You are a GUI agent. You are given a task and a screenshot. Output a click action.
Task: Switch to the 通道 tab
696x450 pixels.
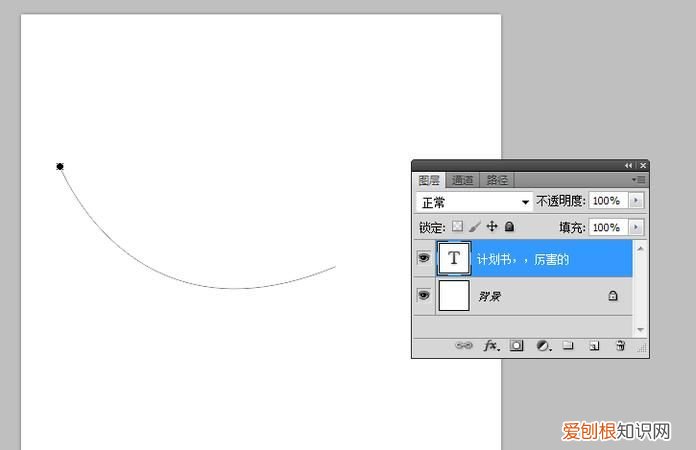(x=462, y=180)
